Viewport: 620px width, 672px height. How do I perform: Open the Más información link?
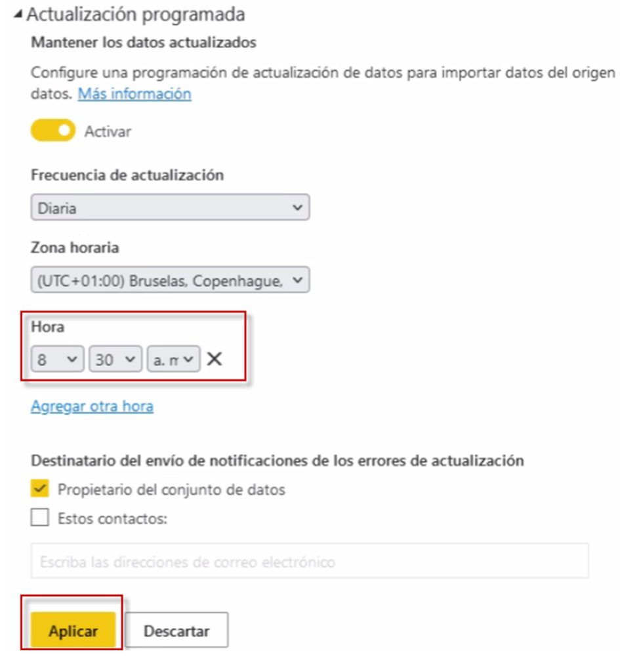point(134,94)
